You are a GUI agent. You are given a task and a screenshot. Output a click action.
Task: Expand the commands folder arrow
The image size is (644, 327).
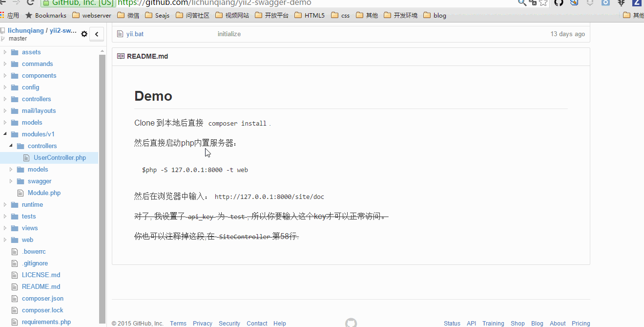pyautogui.click(x=5, y=64)
